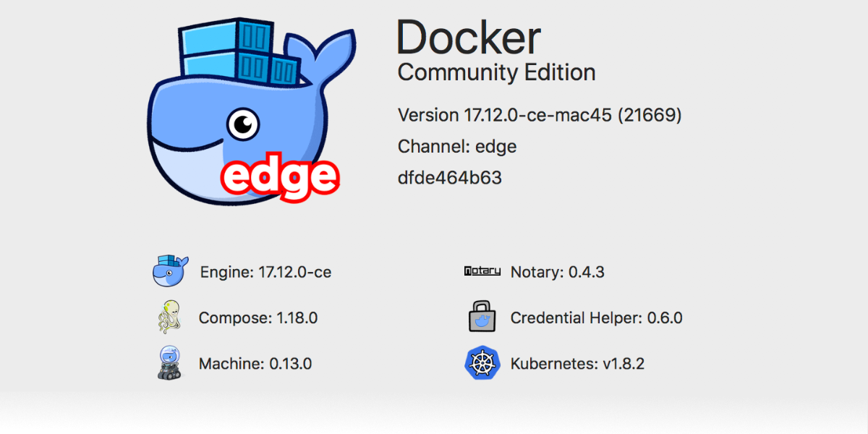
Task: Click the Compose octopus icon
Action: tap(169, 317)
